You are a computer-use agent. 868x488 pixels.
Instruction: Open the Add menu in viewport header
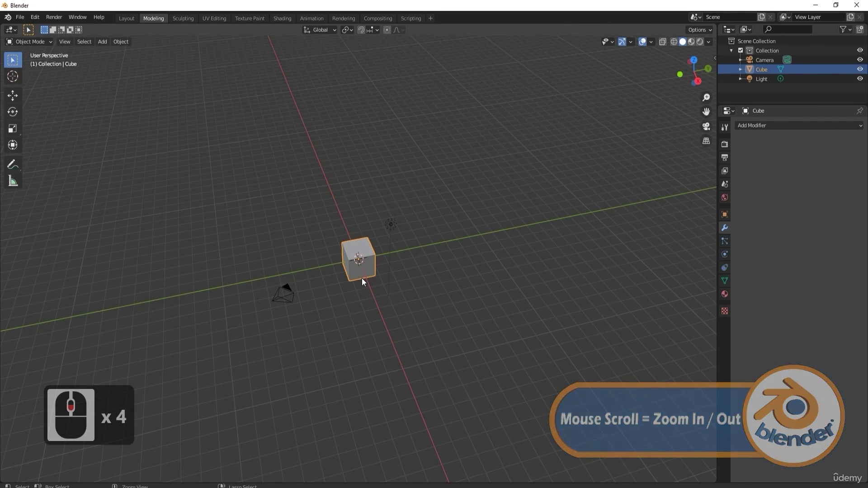click(103, 42)
